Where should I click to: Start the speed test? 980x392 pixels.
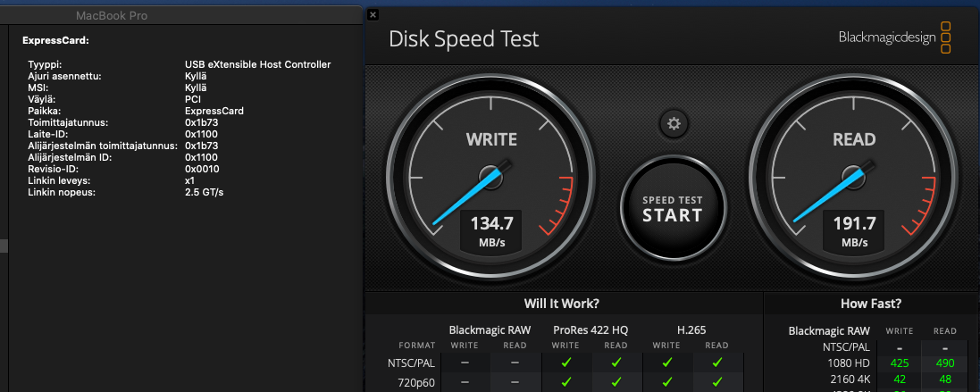pyautogui.click(x=673, y=209)
